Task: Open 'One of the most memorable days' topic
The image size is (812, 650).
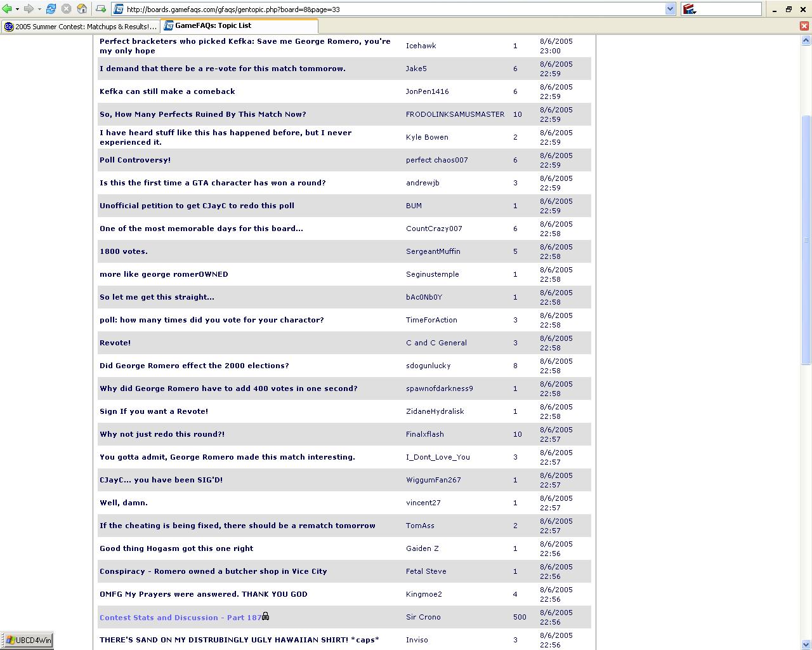Action: pos(201,229)
